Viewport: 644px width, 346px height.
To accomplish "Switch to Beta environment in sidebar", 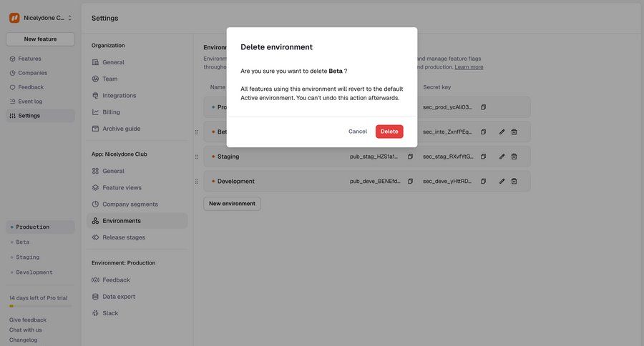I will point(40,242).
